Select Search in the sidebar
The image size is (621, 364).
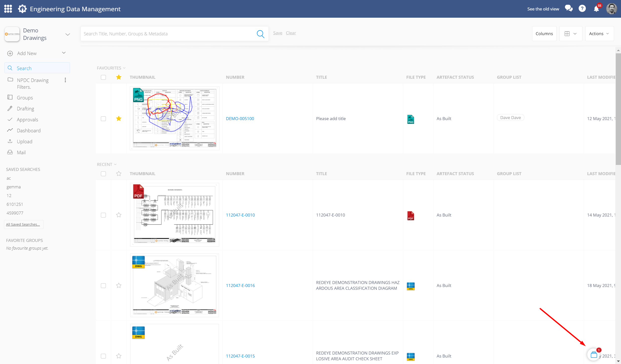click(37, 68)
